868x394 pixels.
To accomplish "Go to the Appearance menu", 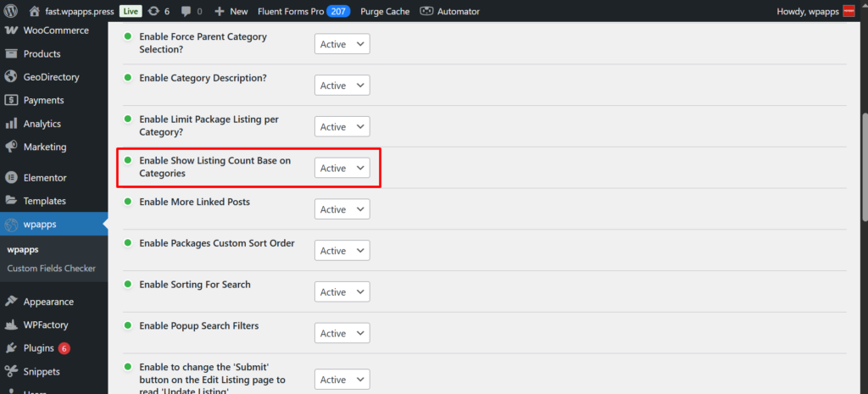I will point(48,302).
